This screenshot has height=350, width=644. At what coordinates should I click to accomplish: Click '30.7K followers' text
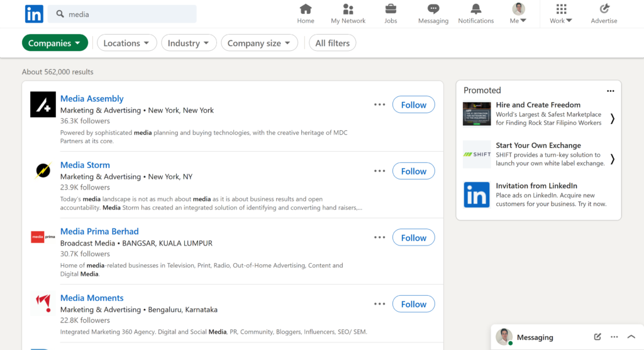tap(85, 254)
